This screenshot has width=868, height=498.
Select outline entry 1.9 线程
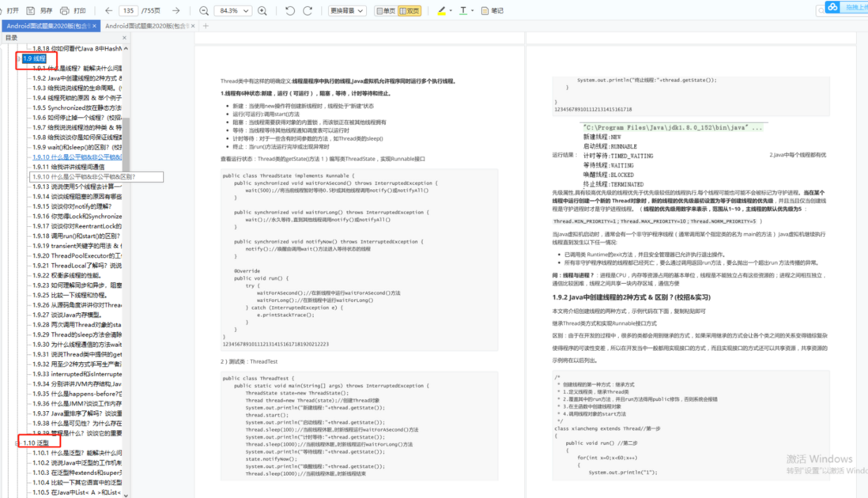[34, 58]
